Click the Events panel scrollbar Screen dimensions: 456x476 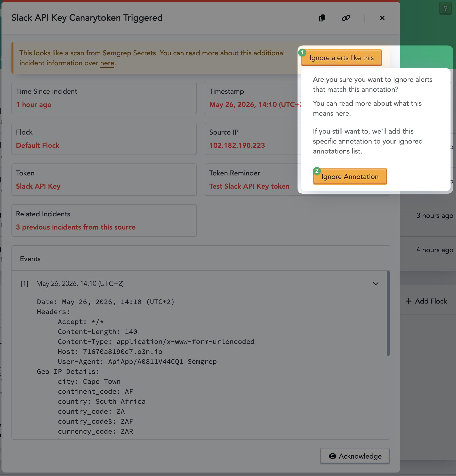(x=388, y=313)
